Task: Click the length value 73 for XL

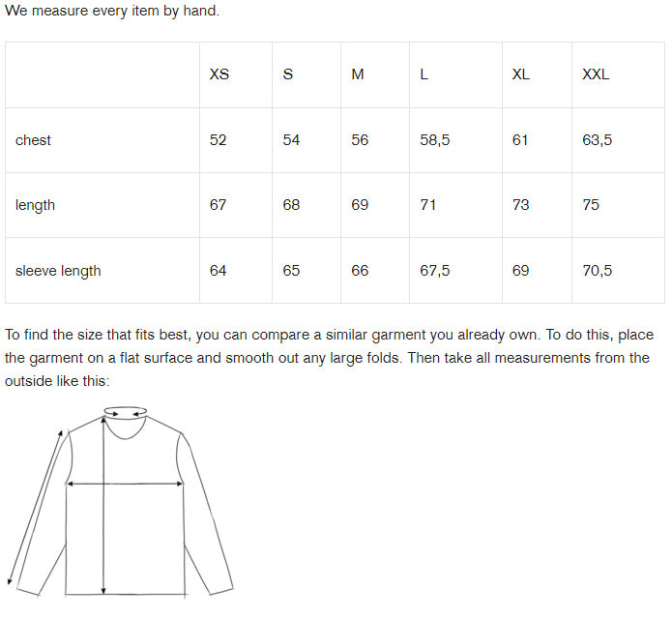Action: 521,205
